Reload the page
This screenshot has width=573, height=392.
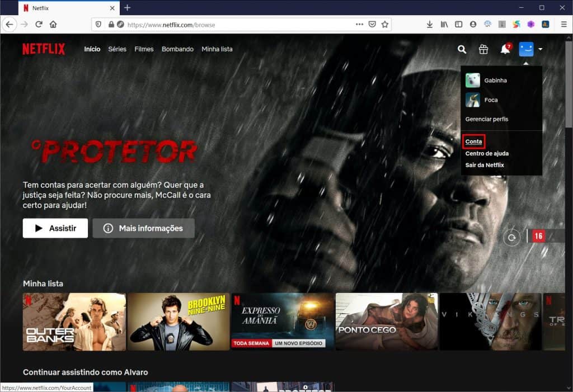click(39, 25)
